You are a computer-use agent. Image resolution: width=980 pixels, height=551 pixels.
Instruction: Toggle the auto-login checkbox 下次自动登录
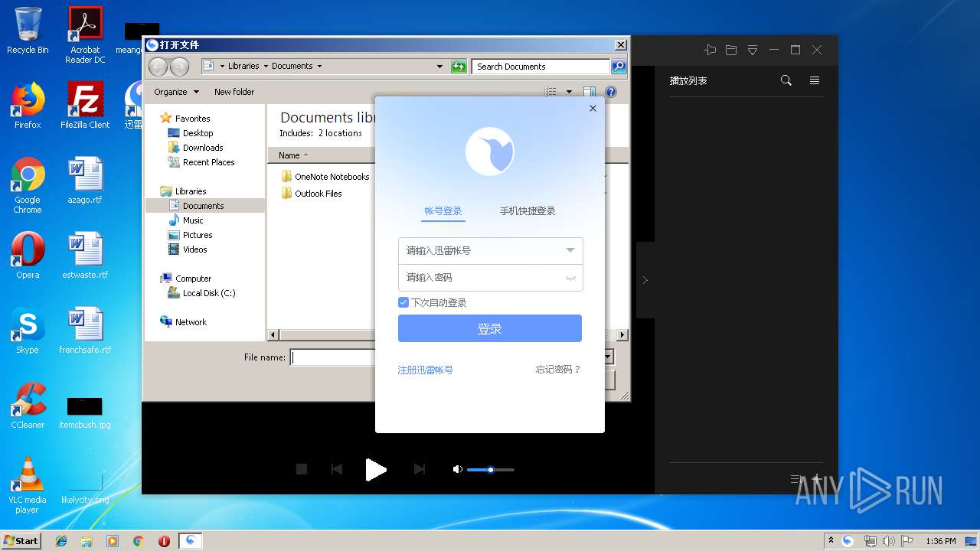pyautogui.click(x=403, y=302)
